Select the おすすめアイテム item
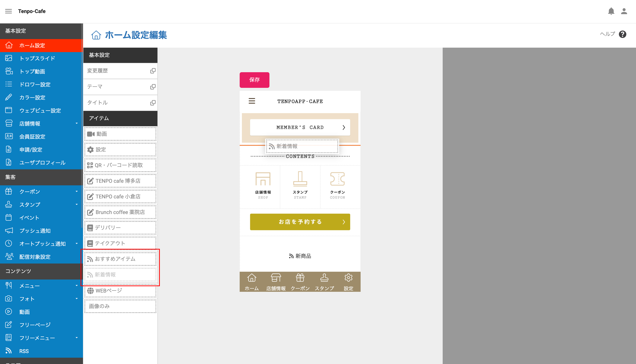Screen dimensions: 636x364 120,259
